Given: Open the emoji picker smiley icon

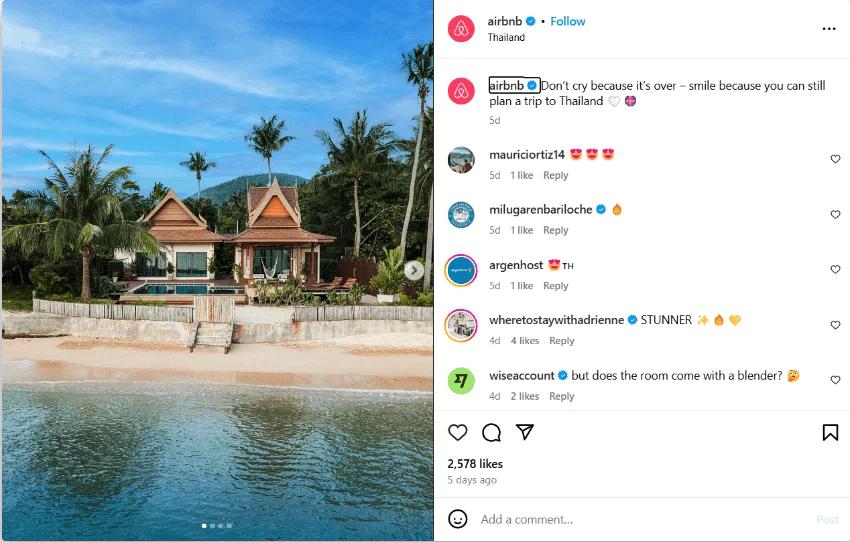Looking at the screenshot, I should coord(458,519).
